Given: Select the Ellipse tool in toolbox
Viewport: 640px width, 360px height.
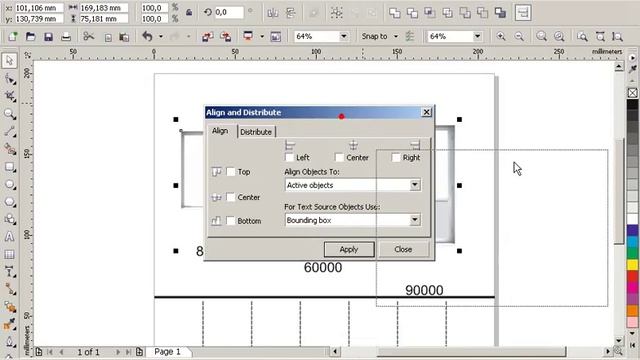Looking at the screenshot, I should point(9,184).
